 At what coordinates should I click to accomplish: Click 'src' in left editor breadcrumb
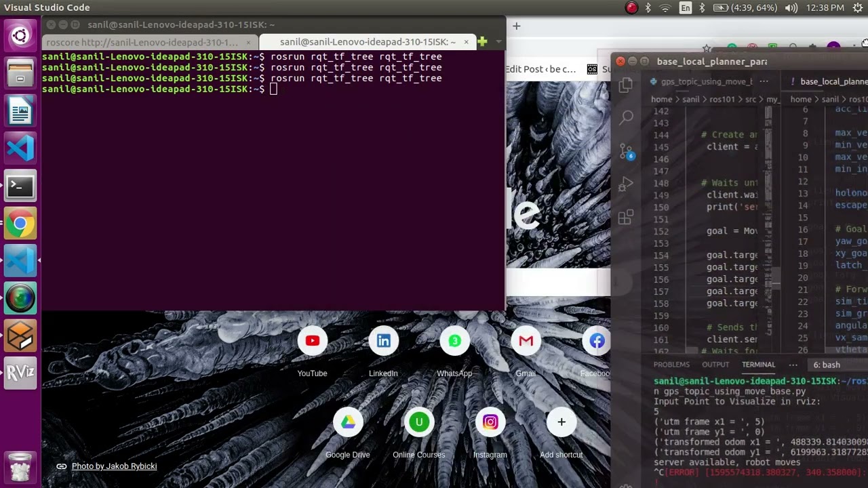pyautogui.click(x=751, y=99)
